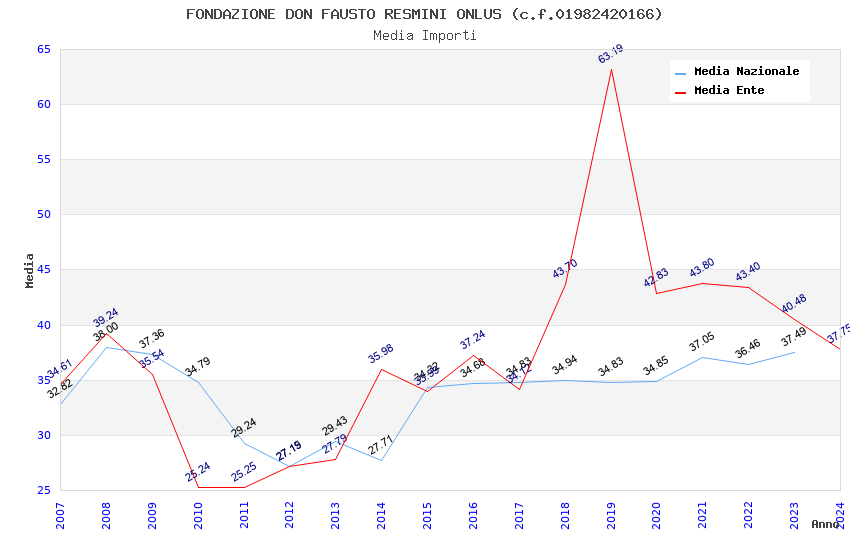Click the year label '2009'
850x550 pixels.
click(152, 515)
